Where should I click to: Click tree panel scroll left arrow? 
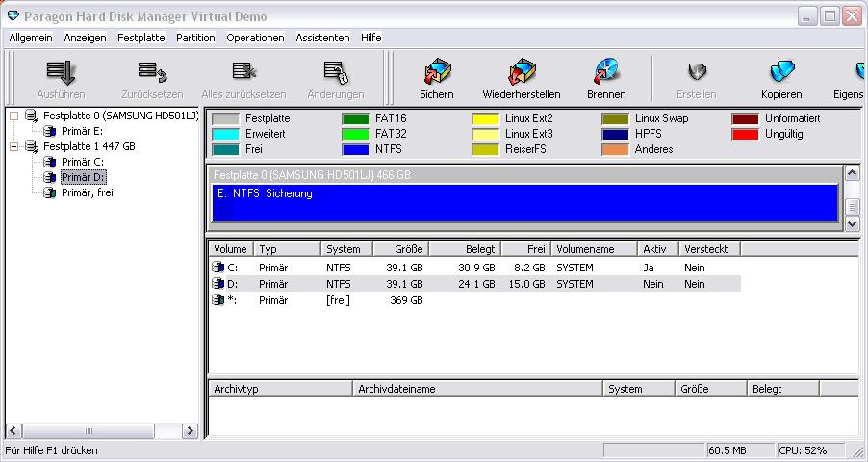tap(13, 431)
